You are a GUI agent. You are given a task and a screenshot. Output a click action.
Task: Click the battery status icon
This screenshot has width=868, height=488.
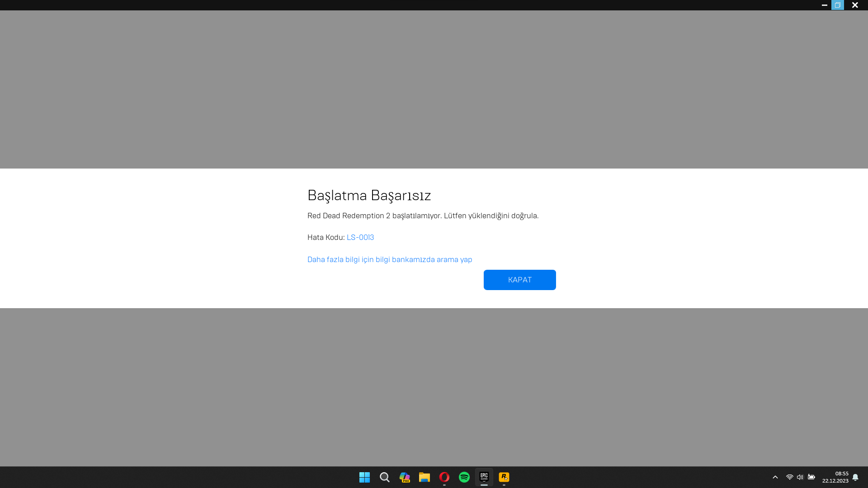point(811,477)
